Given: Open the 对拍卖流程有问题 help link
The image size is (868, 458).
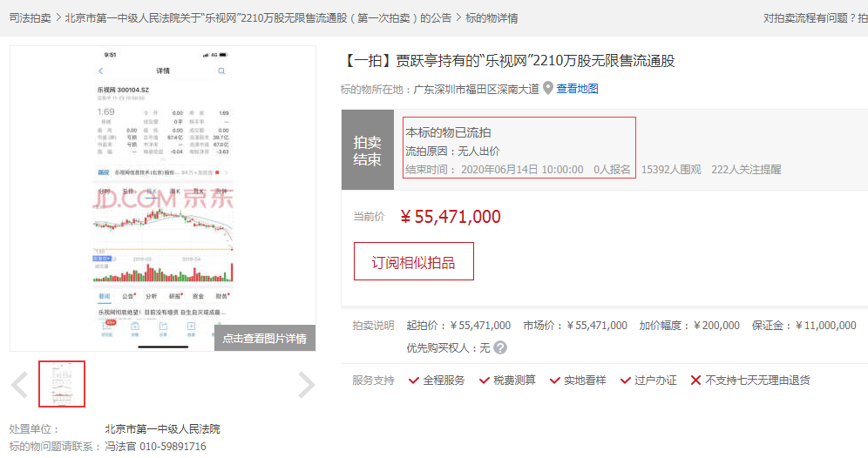Looking at the screenshot, I should pyautogui.click(x=816, y=18).
